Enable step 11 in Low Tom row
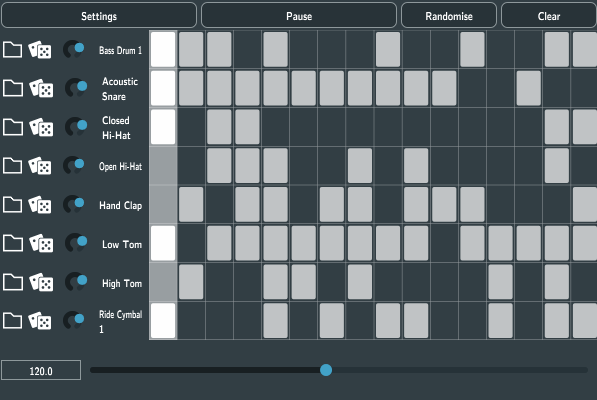Image resolution: width=597 pixels, height=400 pixels. 444,243
